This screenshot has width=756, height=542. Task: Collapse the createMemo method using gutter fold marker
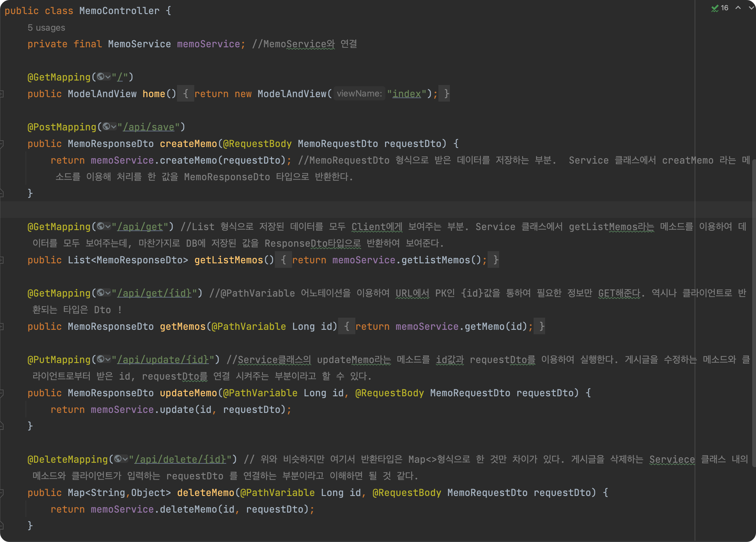(x=2, y=144)
